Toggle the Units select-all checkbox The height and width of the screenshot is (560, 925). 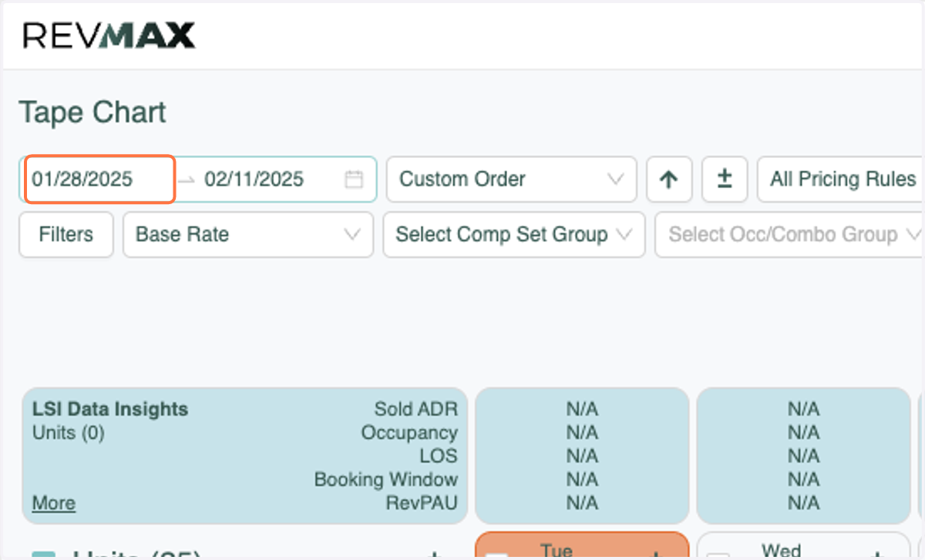coord(43,556)
